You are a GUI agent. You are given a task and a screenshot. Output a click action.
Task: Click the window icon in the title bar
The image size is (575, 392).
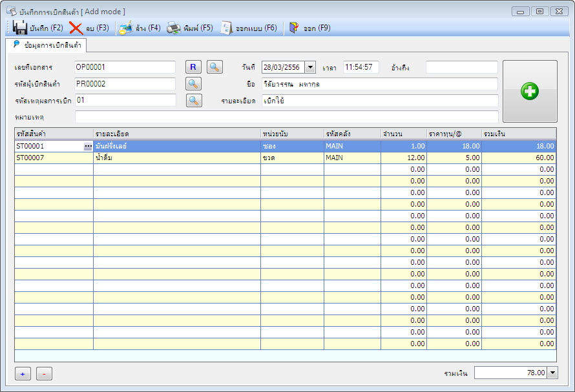coord(12,12)
